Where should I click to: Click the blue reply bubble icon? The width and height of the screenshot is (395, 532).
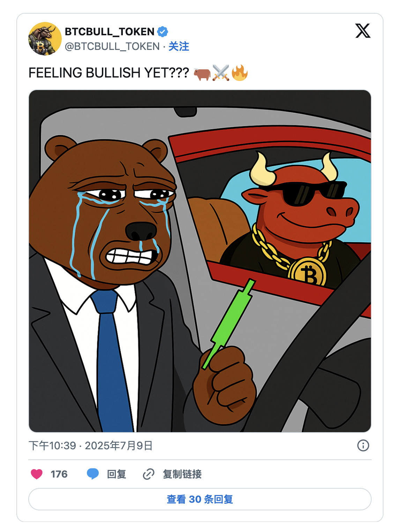click(x=93, y=474)
